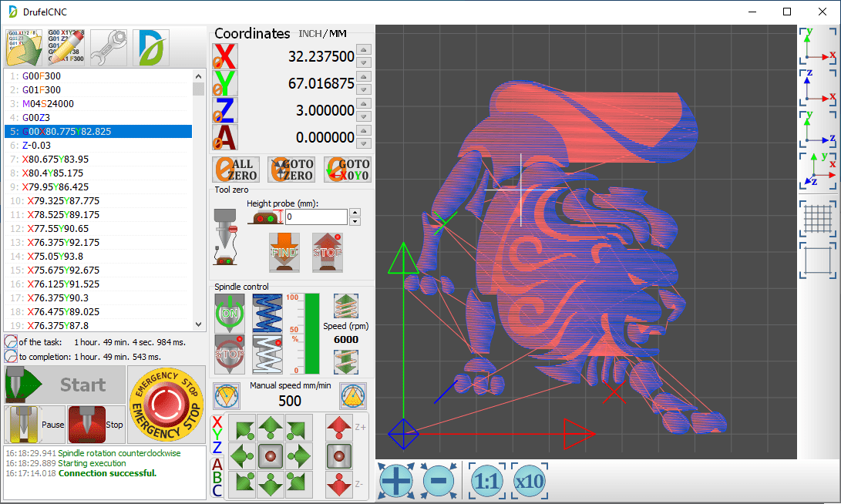This screenshot has height=504, width=841.
Task: Hit the EMERGENCY STOP button
Action: (x=167, y=405)
